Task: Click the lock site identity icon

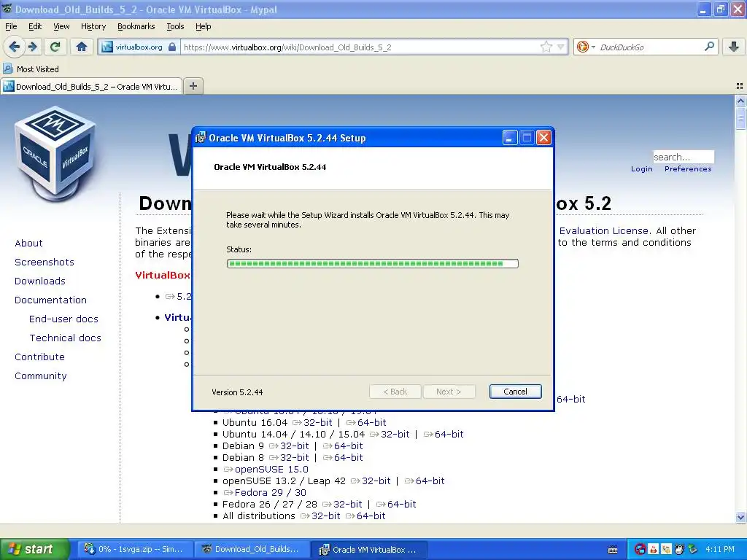Action: click(172, 47)
